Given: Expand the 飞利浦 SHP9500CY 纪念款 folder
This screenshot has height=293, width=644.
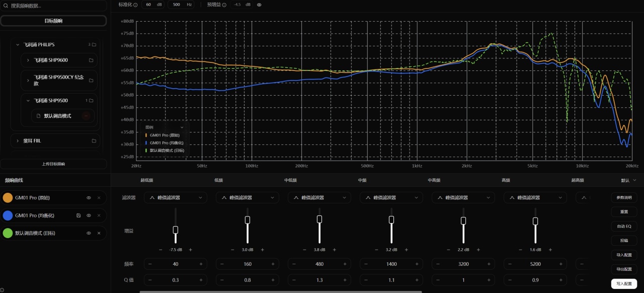Looking at the screenshot, I should coord(28,81).
